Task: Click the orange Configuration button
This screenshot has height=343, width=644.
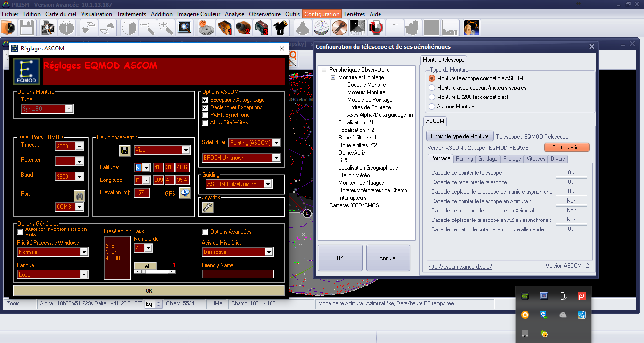Action: coord(567,147)
